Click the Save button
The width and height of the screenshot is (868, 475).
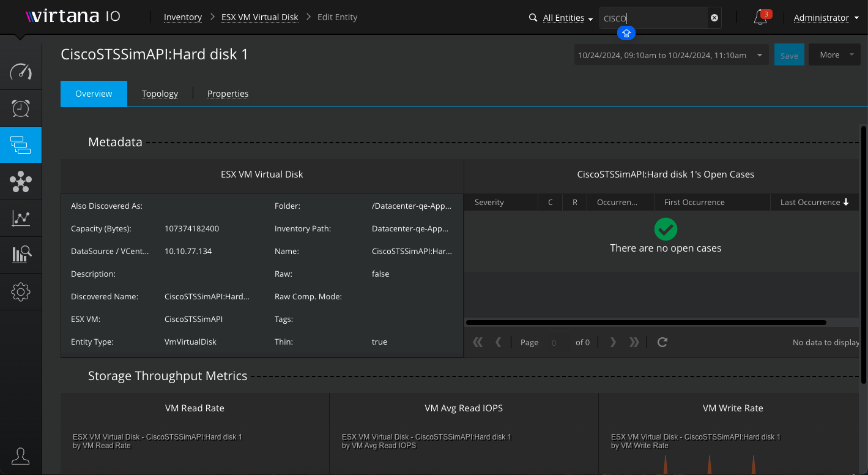point(789,55)
